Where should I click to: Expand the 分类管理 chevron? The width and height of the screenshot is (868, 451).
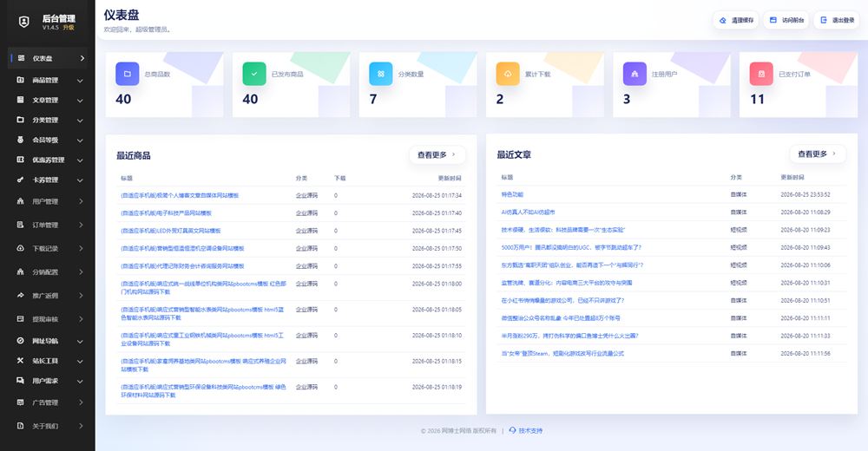point(80,121)
